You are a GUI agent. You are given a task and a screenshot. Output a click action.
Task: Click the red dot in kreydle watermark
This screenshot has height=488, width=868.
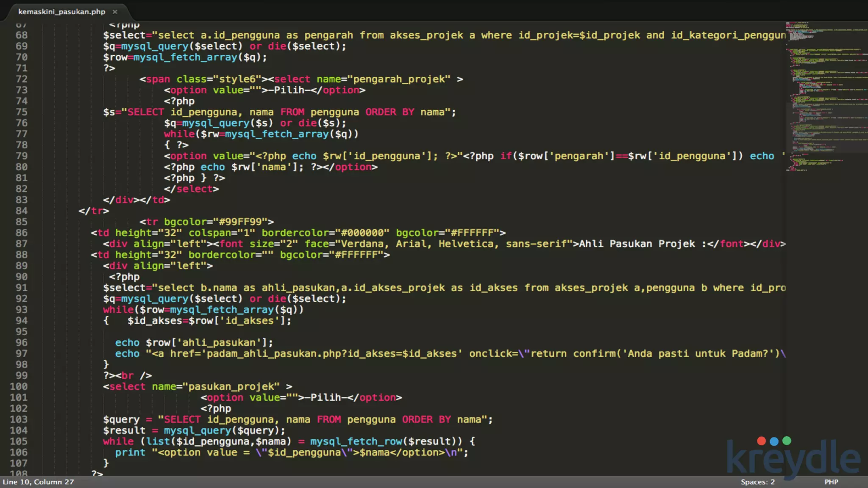coord(761,441)
